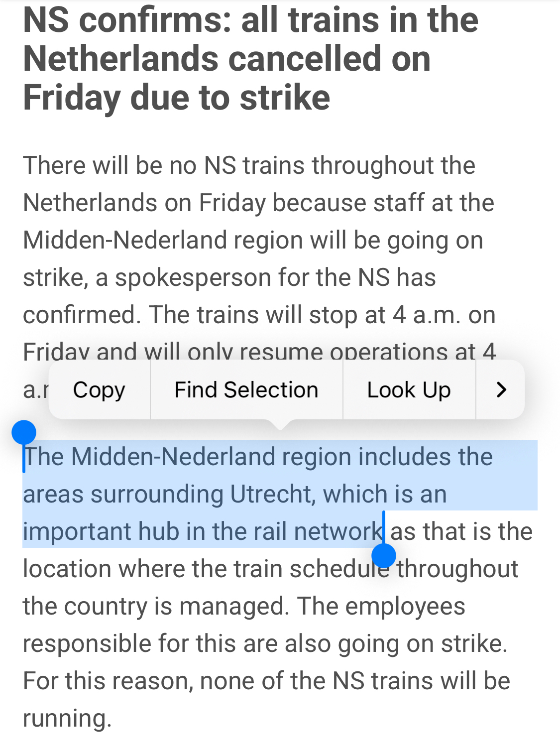Tap Copy in the selection menu

click(99, 390)
